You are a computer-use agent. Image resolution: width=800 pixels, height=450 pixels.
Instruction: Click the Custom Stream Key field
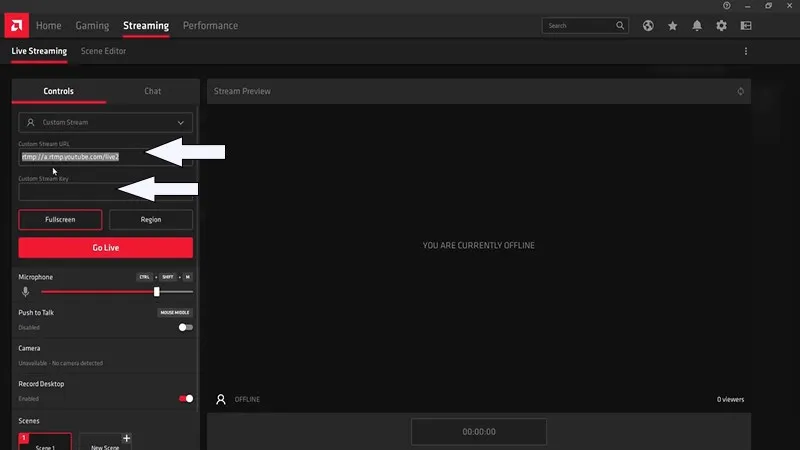pos(106,192)
